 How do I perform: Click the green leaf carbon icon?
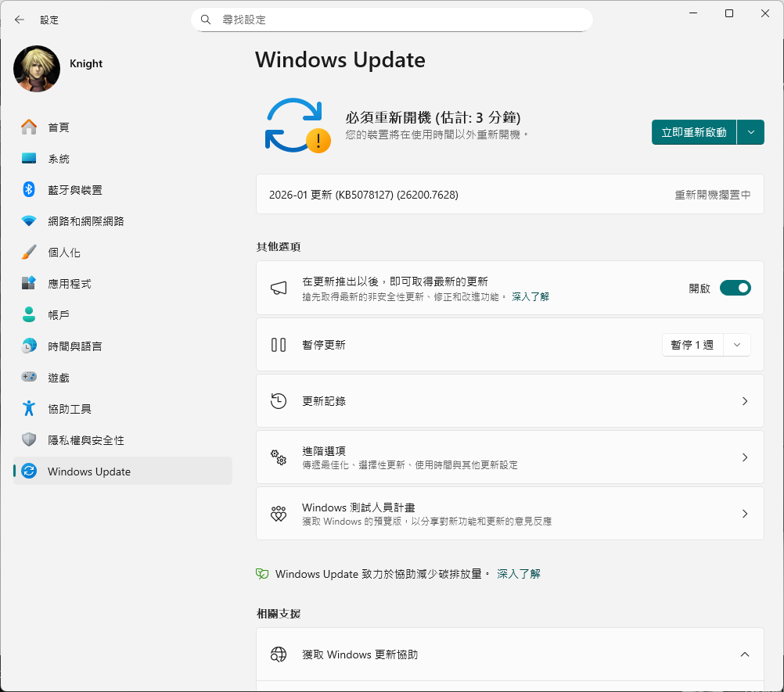point(262,574)
